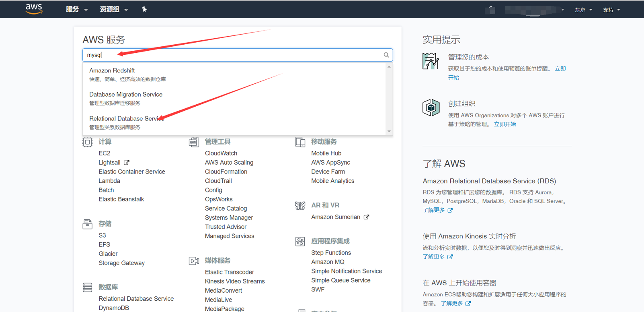Open the EC2 service link

coord(104,153)
